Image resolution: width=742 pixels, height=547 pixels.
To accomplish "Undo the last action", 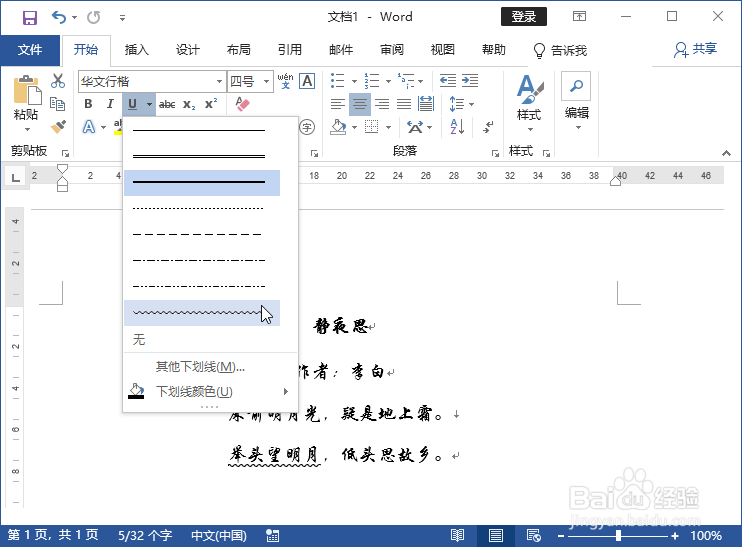I will (x=59, y=18).
